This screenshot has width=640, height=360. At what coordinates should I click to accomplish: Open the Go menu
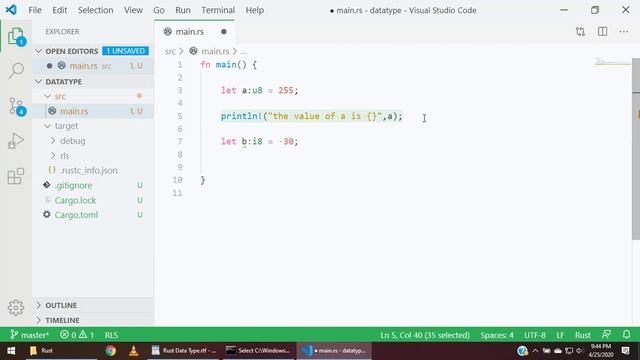[159, 10]
